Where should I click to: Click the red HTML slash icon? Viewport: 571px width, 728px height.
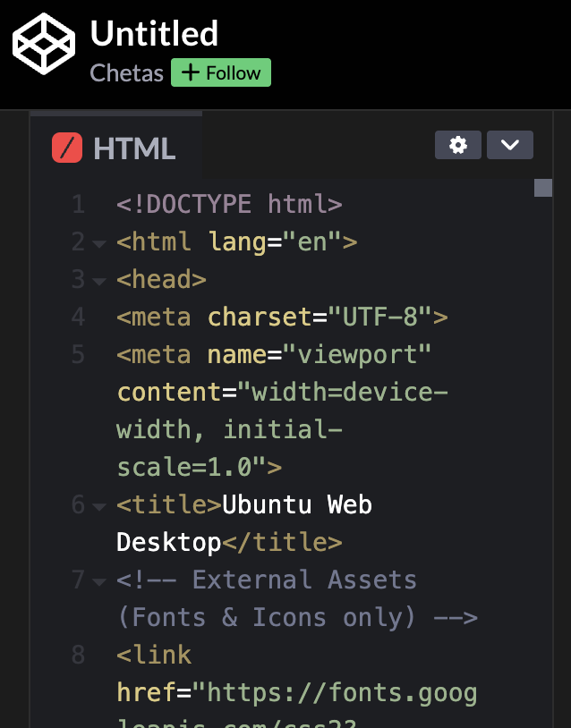[x=67, y=148]
